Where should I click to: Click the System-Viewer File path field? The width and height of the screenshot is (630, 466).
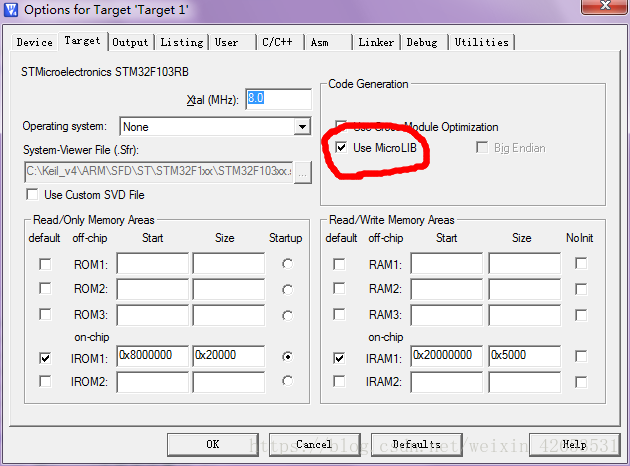point(158,172)
